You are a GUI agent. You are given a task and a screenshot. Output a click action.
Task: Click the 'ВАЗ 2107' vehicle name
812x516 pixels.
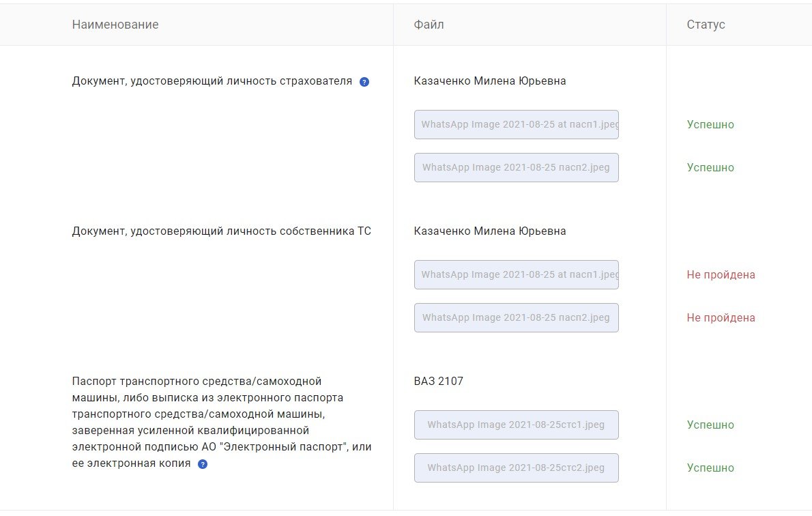tap(438, 382)
